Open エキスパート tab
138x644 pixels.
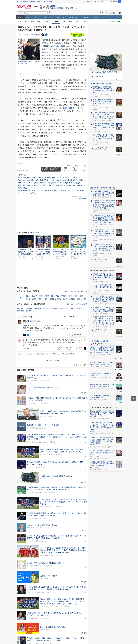(x=48, y=17)
